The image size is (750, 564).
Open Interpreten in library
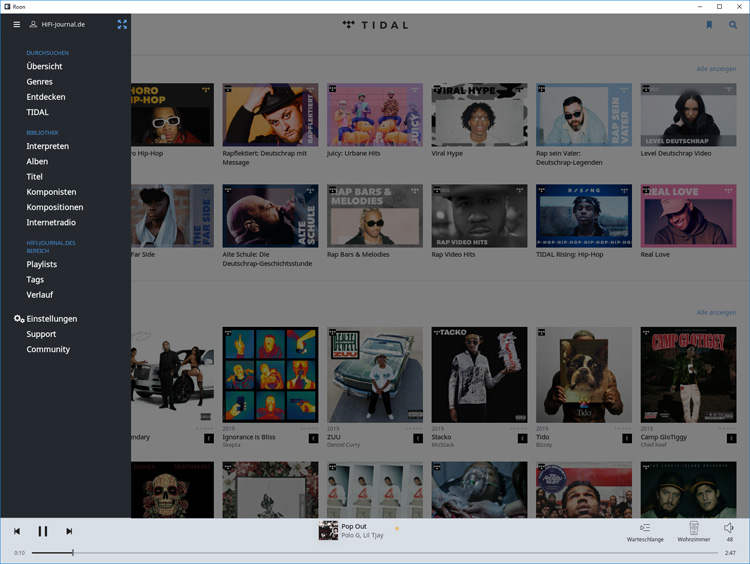(x=47, y=146)
